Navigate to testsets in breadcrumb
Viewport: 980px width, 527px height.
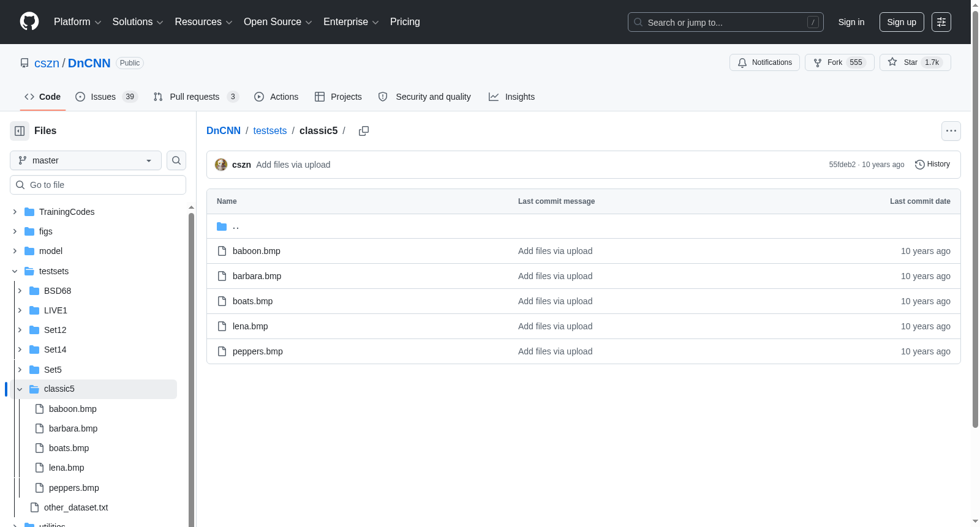tap(270, 131)
